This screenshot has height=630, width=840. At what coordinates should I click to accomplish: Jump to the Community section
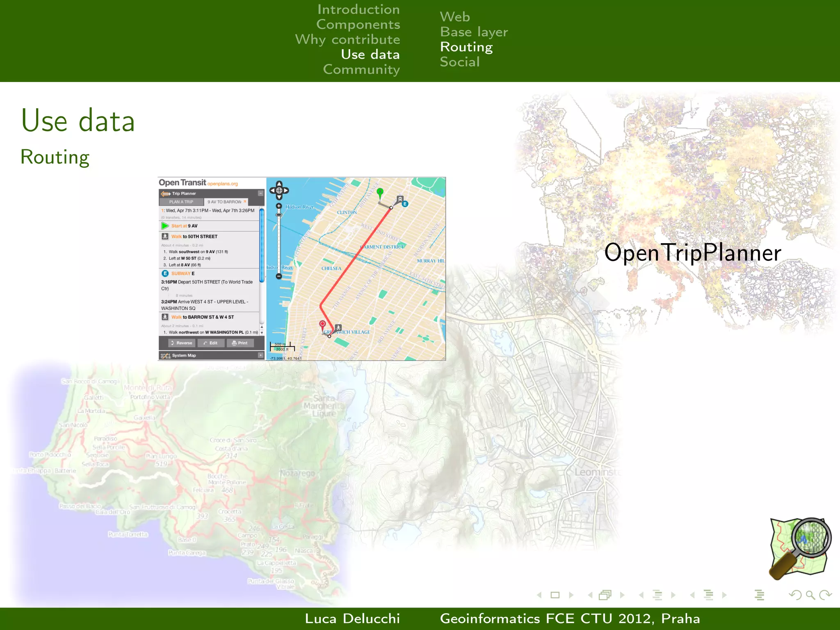pyautogui.click(x=361, y=69)
